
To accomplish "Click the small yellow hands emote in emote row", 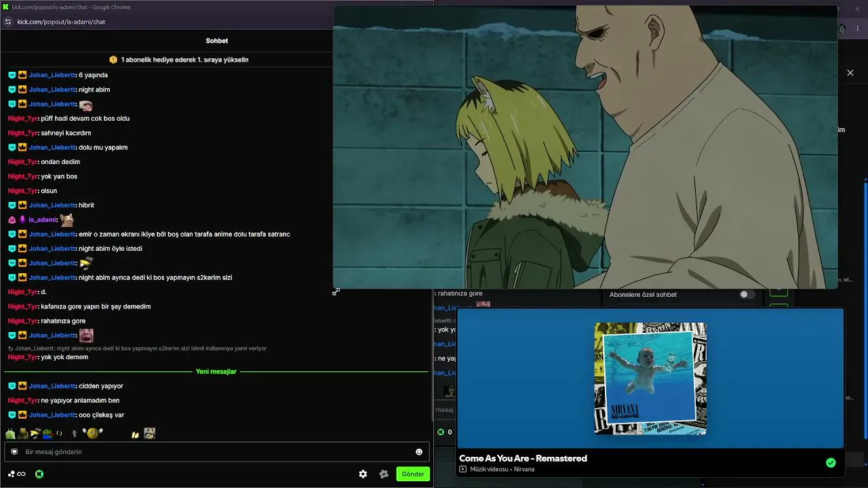I will tap(136, 434).
